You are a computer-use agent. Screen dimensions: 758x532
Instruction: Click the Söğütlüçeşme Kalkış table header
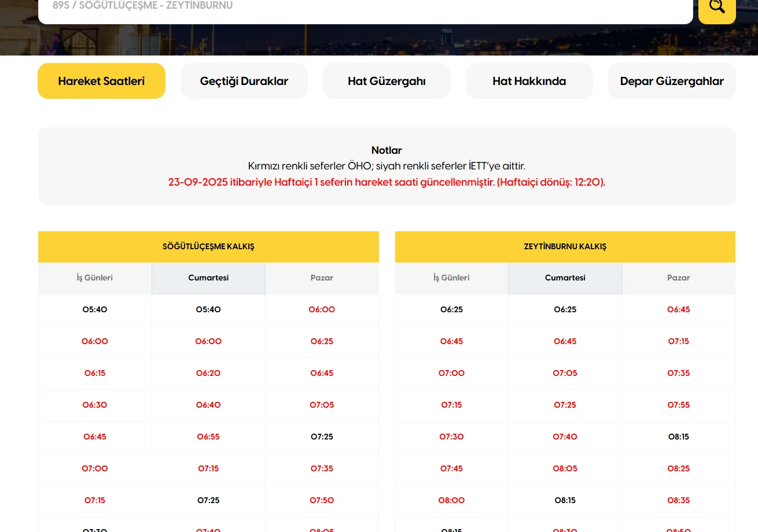[x=208, y=247]
